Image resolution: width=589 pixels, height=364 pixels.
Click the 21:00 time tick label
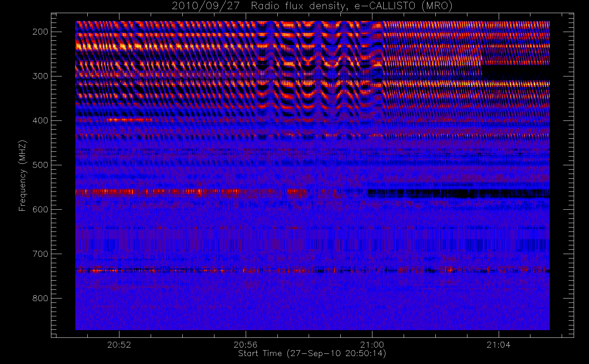pyautogui.click(x=372, y=345)
